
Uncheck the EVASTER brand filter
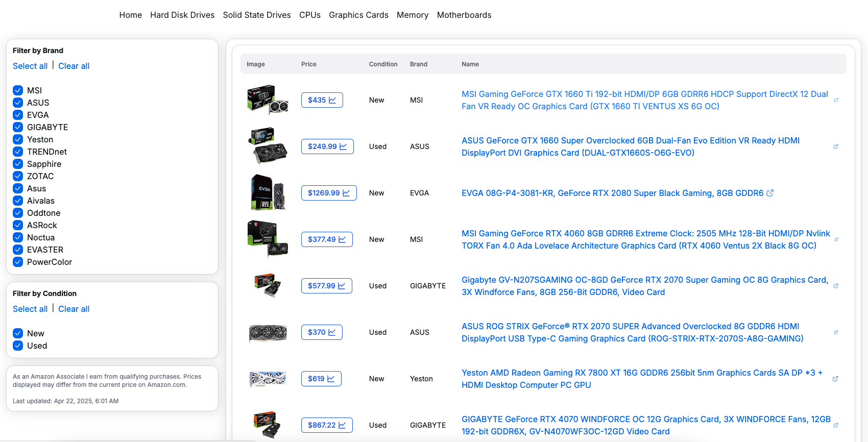(18, 250)
